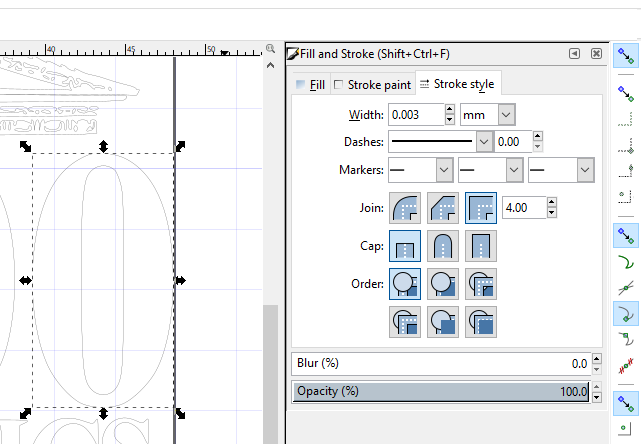Choose the round cap style
This screenshot has width=641, height=444.
pyautogui.click(x=442, y=246)
